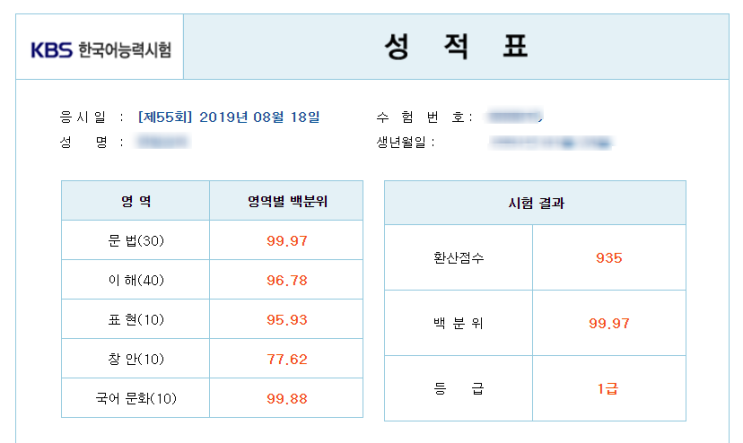This screenshot has width=743, height=443.
Task: Click the 시험 결과 table header
Action: (x=535, y=203)
